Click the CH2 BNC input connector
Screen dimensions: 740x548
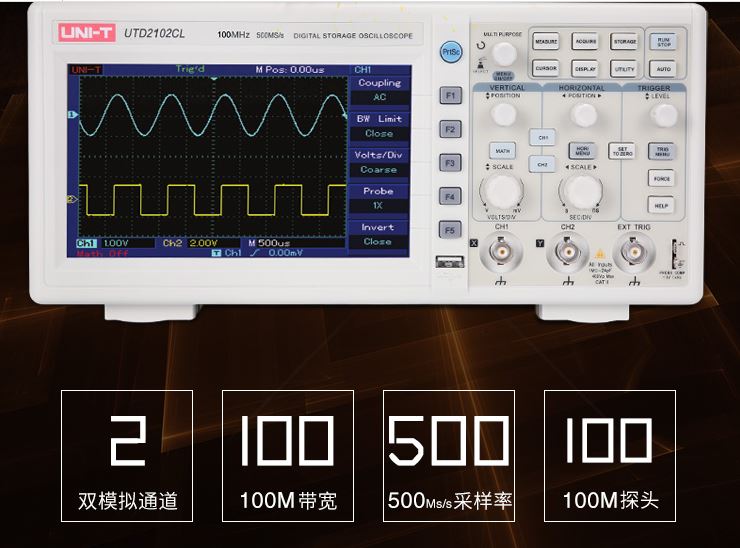[x=568, y=253]
